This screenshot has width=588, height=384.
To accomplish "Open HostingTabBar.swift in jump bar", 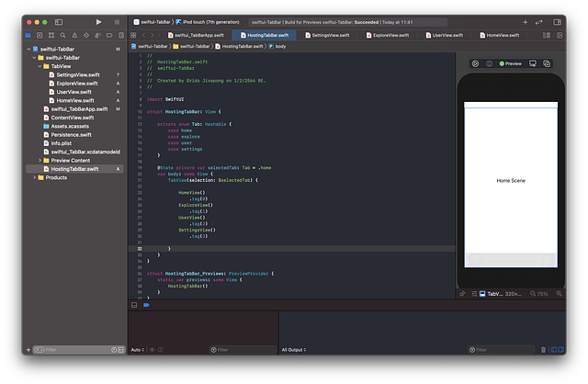I will (239, 47).
